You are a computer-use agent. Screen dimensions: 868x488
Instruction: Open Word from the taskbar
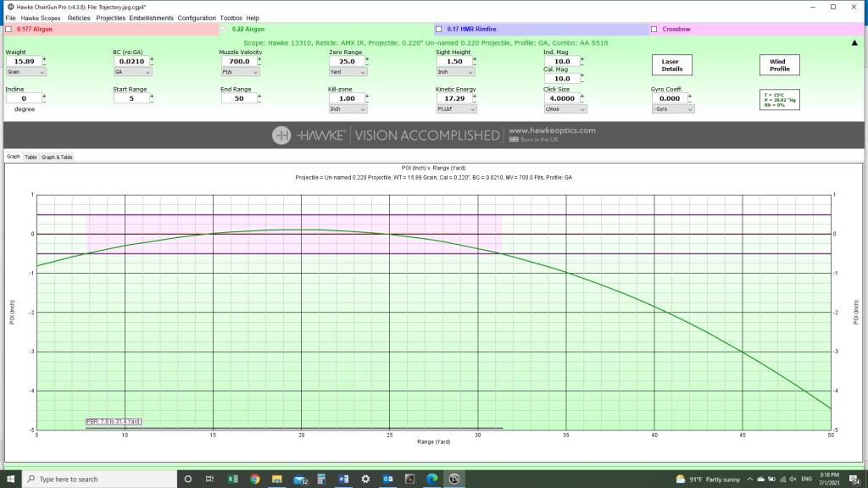point(343,479)
